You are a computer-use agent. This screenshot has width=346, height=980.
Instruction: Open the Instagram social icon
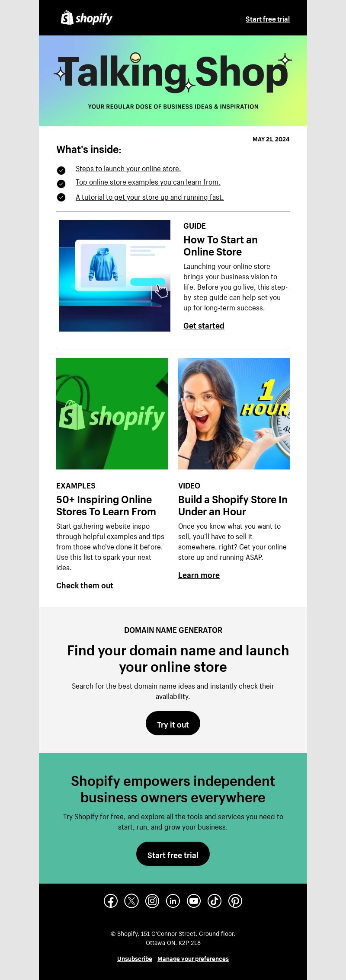pos(152,901)
